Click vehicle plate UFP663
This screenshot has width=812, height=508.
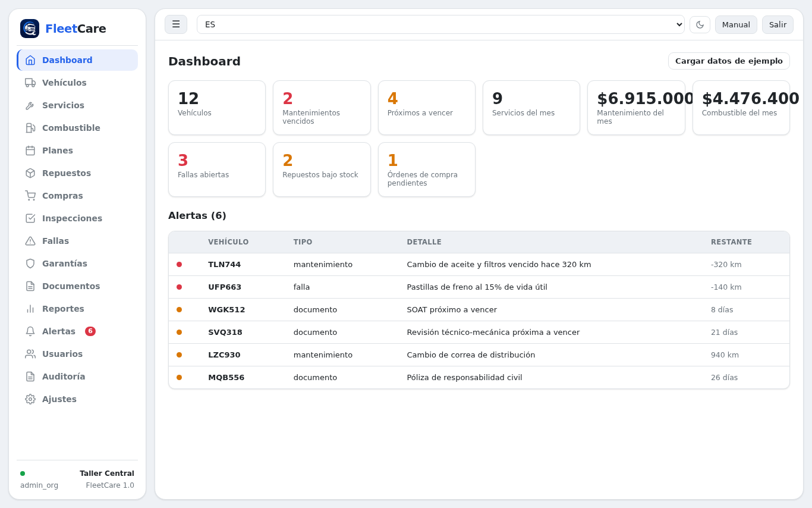click(x=225, y=287)
